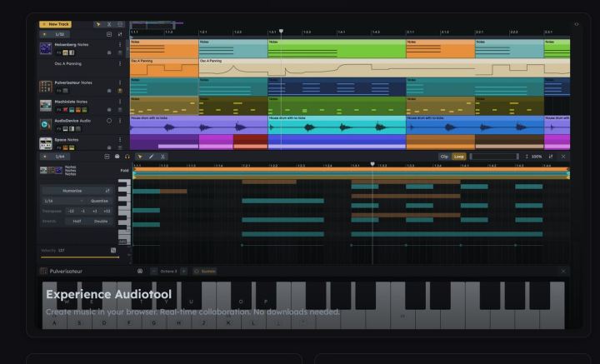Enable Sustain on the Pulverisateur keyboard
The width and height of the screenshot is (600, 364).
coord(206,272)
